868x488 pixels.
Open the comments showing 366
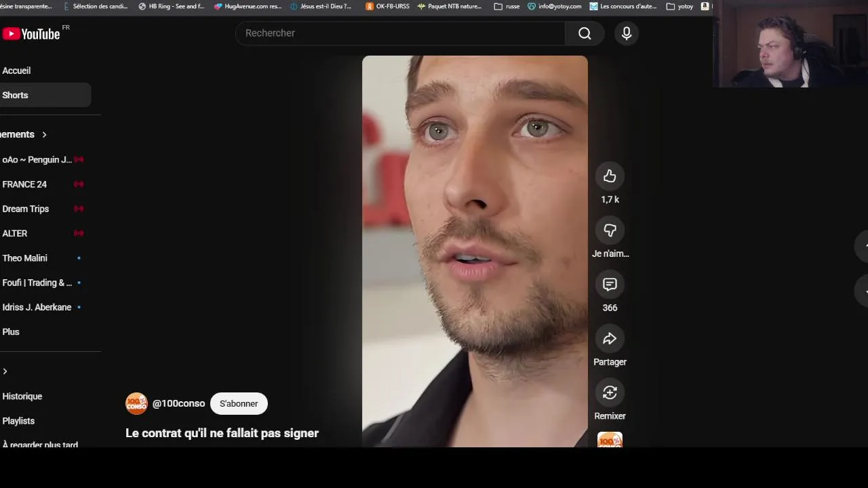pos(610,285)
